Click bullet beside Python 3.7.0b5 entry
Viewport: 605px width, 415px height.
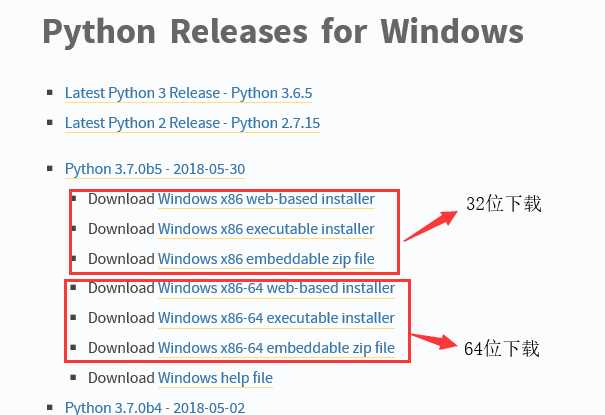pyautogui.click(x=50, y=168)
